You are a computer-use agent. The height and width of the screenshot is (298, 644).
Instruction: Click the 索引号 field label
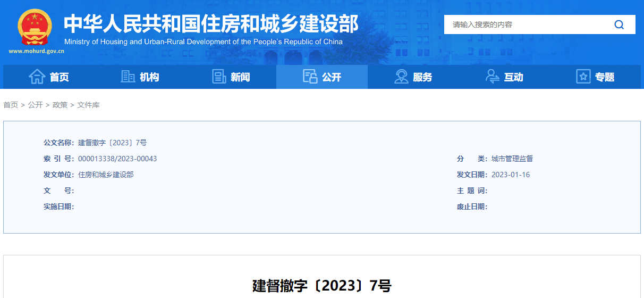pos(59,159)
